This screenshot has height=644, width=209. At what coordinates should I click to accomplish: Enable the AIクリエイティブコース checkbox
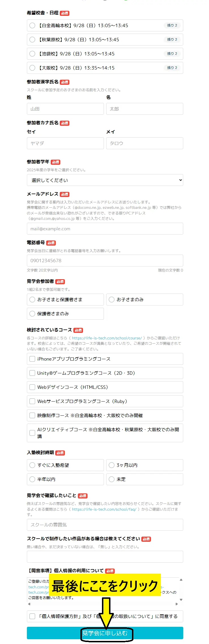pos(32,433)
